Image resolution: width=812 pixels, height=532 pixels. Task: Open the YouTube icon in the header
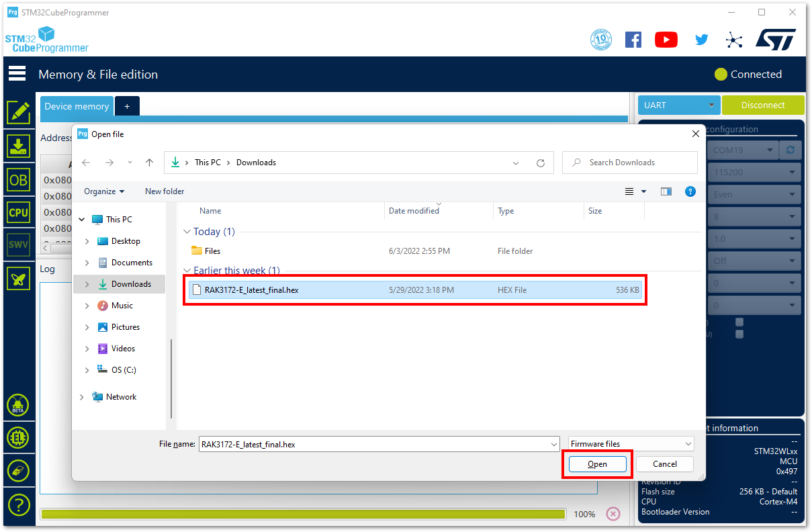pos(666,40)
